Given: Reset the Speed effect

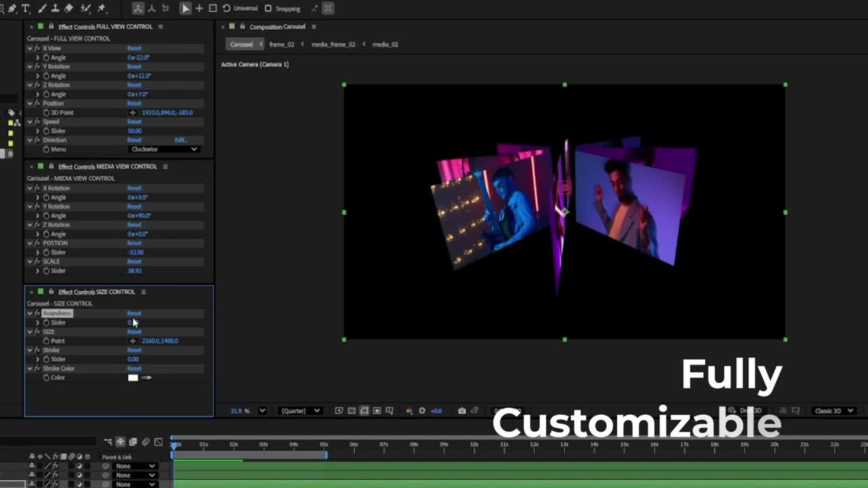Looking at the screenshot, I should tap(134, 122).
